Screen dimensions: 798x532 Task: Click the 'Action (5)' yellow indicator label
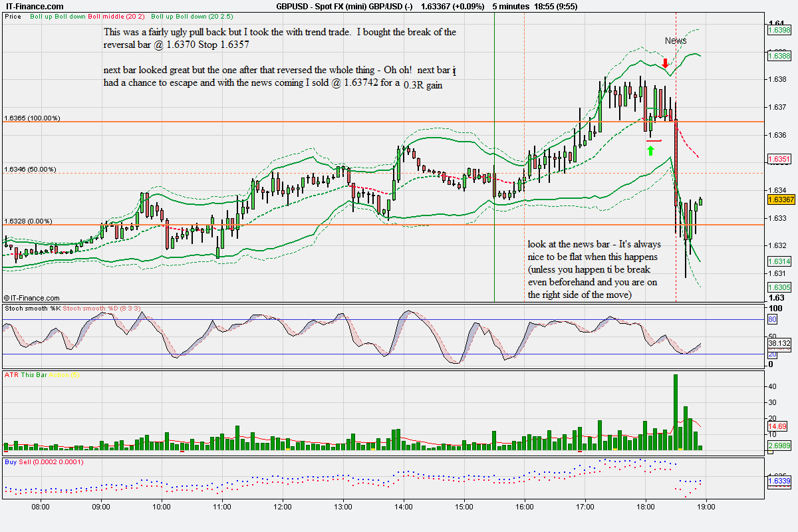[x=64, y=375]
